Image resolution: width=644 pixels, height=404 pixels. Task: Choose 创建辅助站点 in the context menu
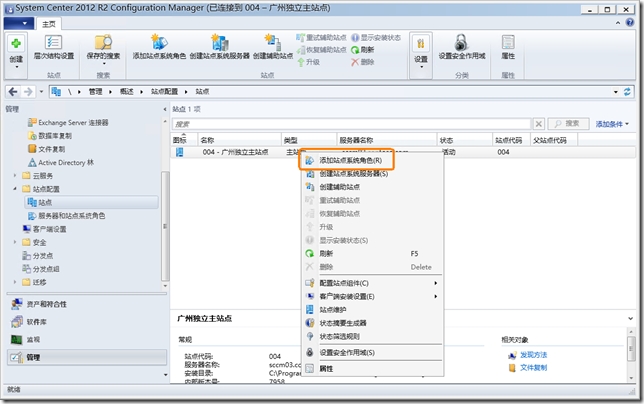[373, 187]
